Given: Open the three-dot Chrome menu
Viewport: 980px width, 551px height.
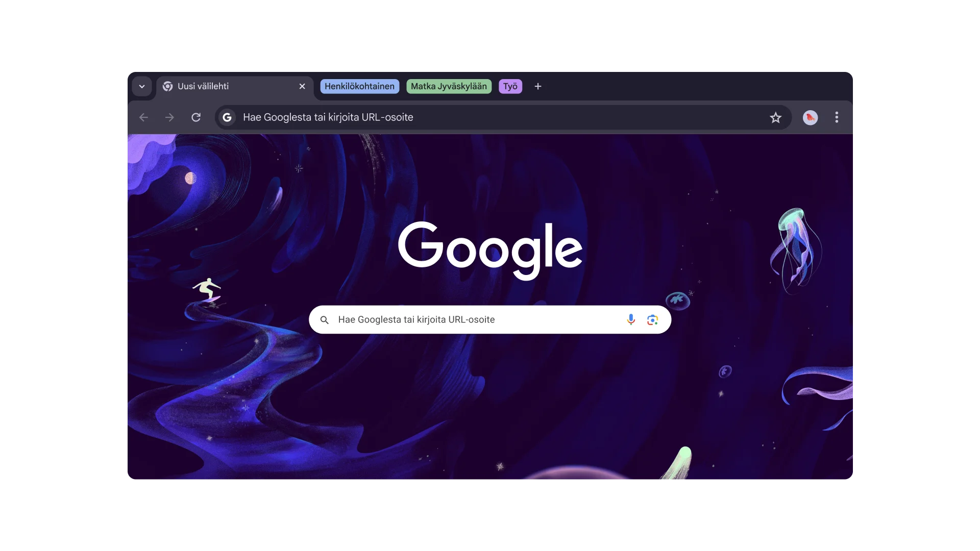Looking at the screenshot, I should [837, 118].
